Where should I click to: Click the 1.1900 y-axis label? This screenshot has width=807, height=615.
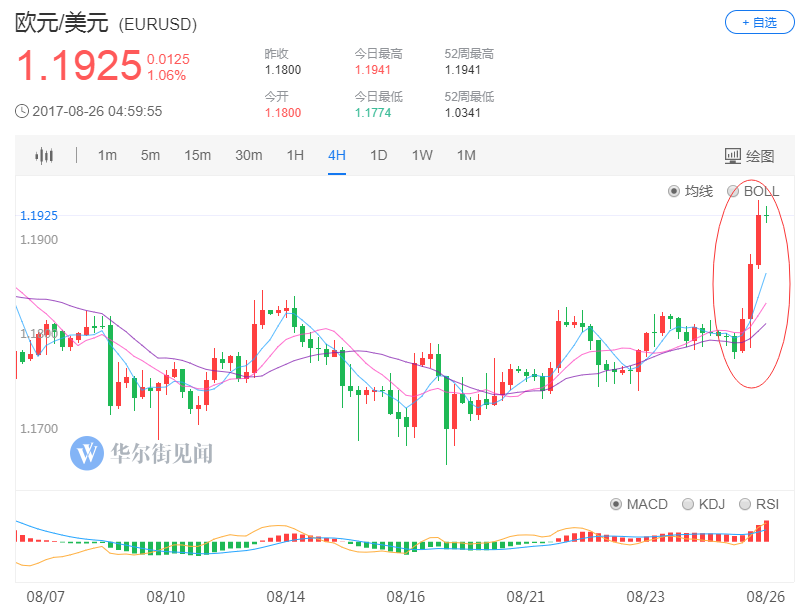point(39,240)
